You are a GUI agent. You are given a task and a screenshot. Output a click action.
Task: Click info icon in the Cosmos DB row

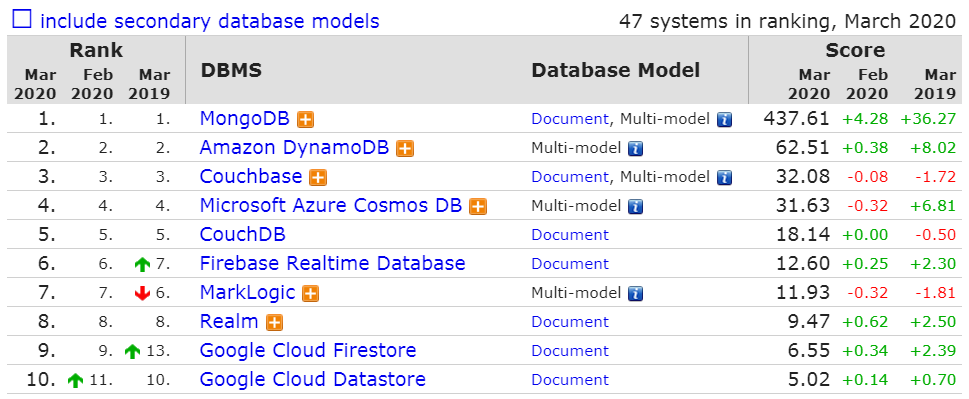point(635,207)
